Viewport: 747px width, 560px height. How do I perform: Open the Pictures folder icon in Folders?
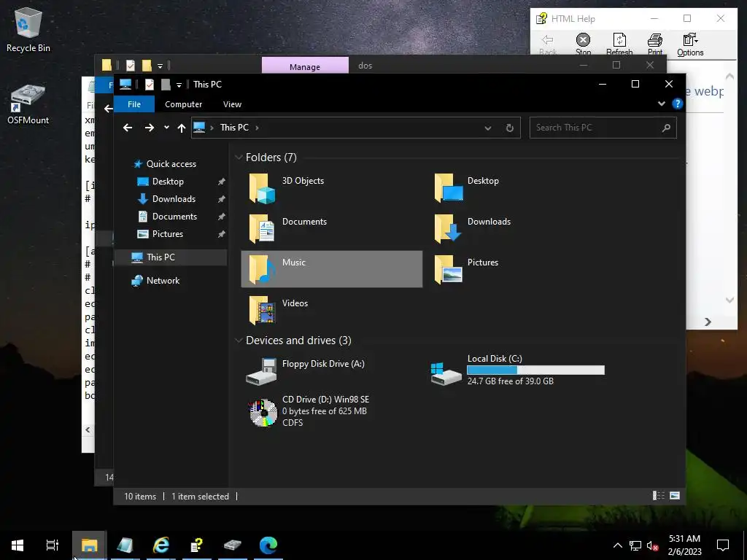(x=448, y=269)
